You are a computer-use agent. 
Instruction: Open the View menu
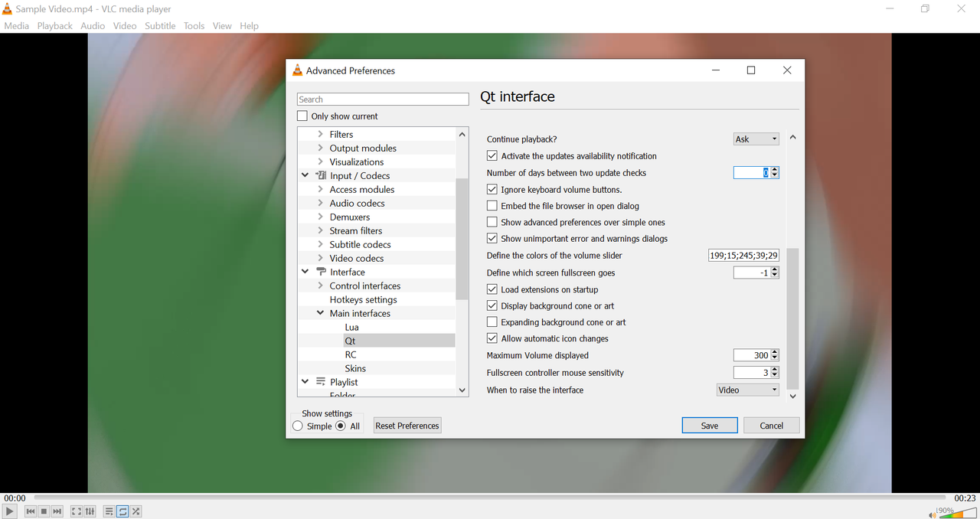pos(222,26)
